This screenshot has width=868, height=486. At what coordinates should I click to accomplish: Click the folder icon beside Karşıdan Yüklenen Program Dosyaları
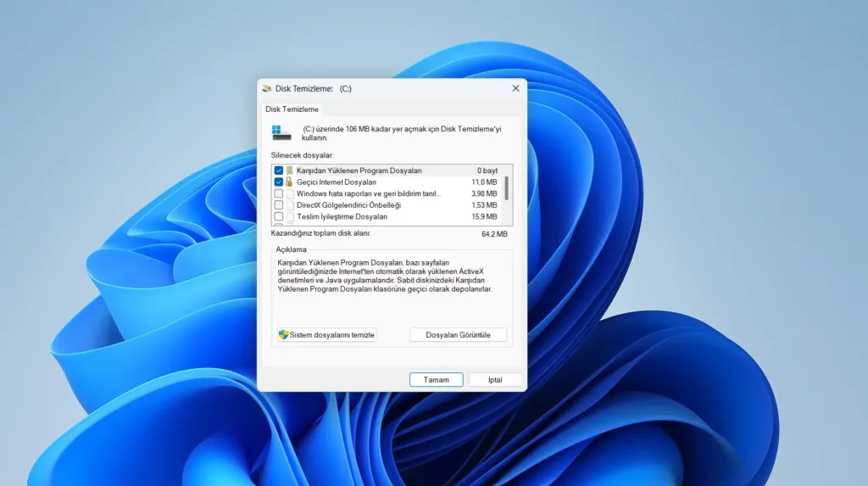click(x=290, y=170)
